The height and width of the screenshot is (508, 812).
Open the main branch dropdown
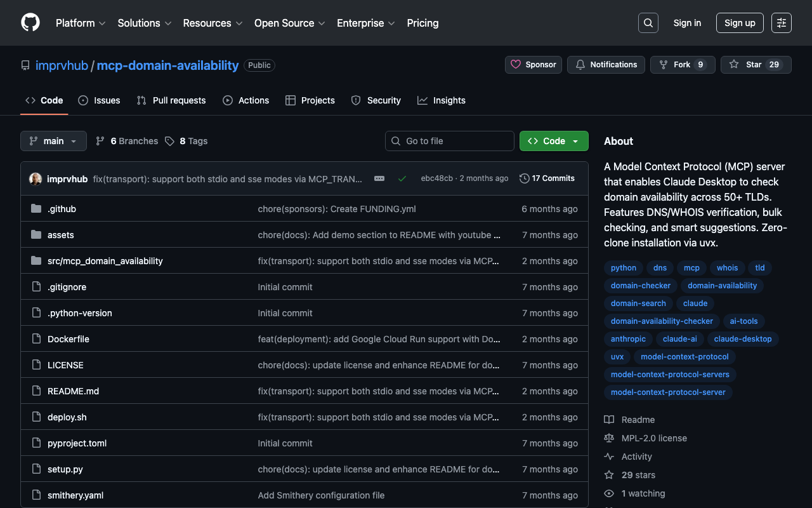click(53, 141)
